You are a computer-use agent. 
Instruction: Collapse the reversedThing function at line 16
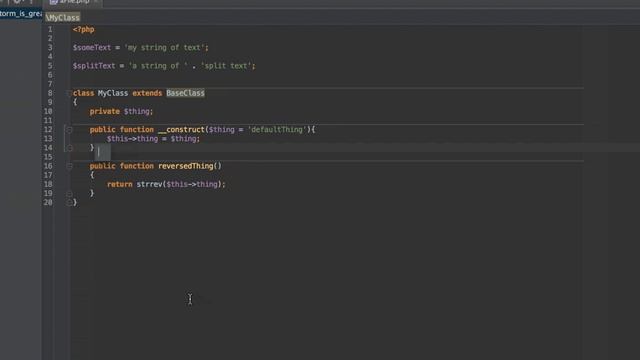coord(69,166)
